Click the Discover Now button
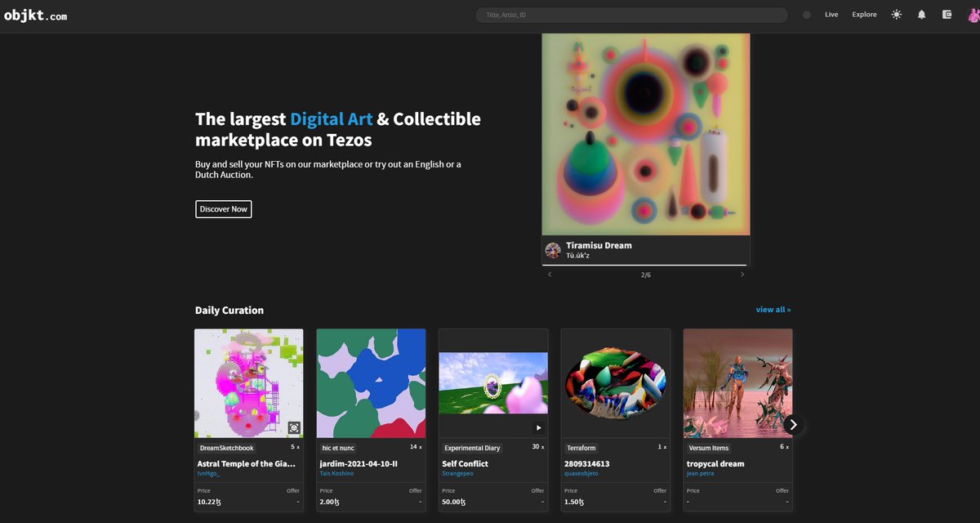Screen dimensions: 980x523 click(x=223, y=208)
